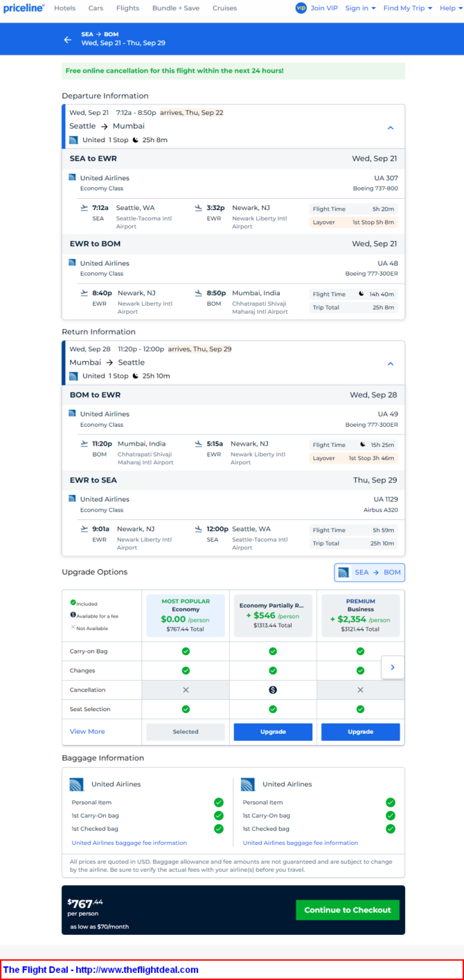Click landing icon at 3:32p Newark
Image resolution: width=464 pixels, height=980 pixels.
coord(199,207)
